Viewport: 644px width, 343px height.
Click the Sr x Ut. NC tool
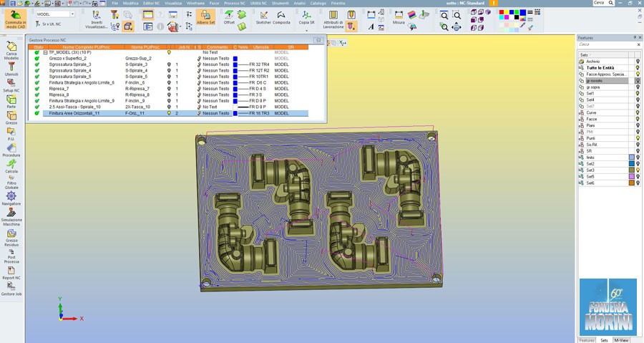pos(48,24)
